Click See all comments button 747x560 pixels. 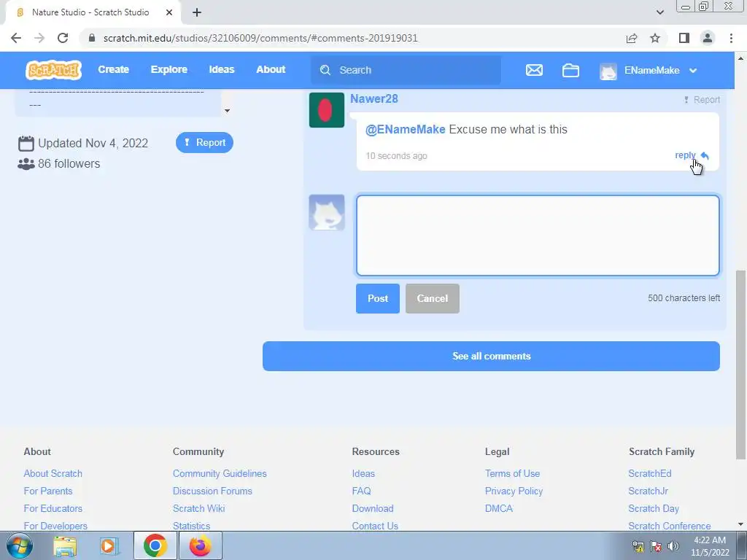tap(491, 356)
